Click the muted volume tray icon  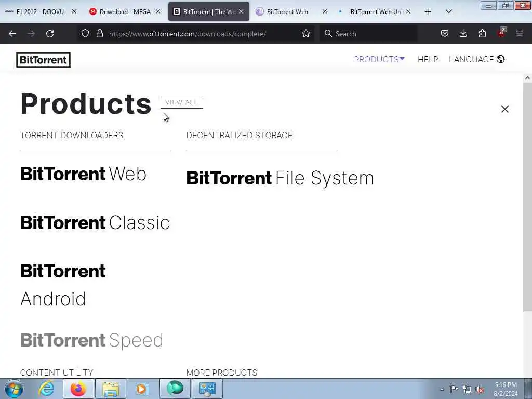480,389
